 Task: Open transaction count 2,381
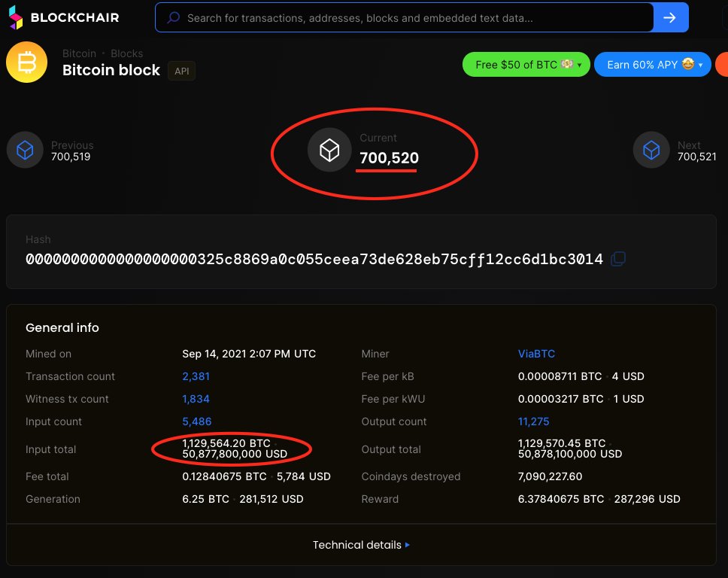[196, 376]
